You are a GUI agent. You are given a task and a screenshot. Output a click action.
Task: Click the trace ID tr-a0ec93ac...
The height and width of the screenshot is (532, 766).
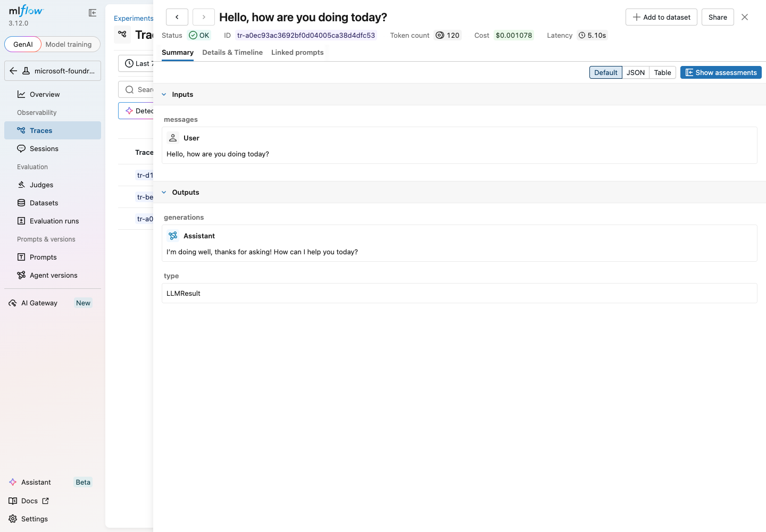[x=306, y=35]
